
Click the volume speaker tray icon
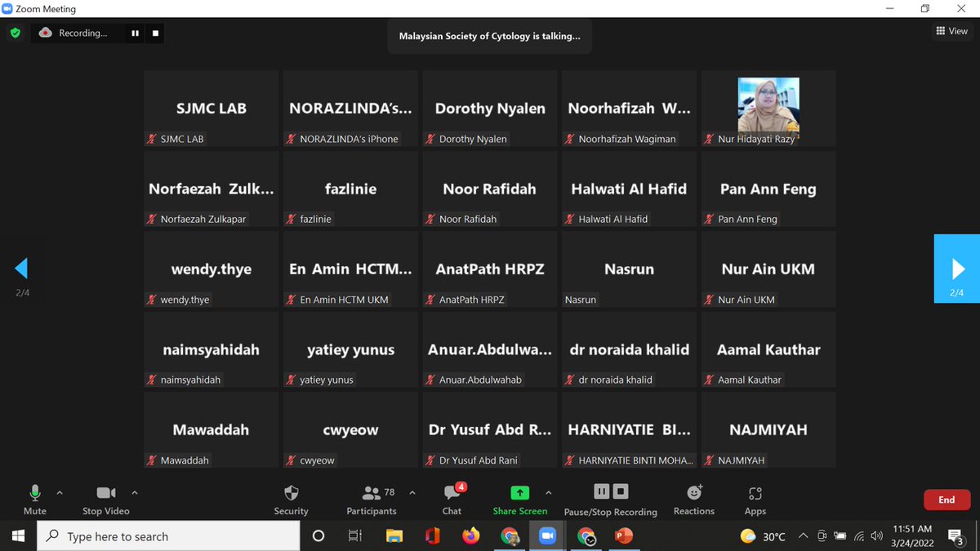(x=876, y=536)
